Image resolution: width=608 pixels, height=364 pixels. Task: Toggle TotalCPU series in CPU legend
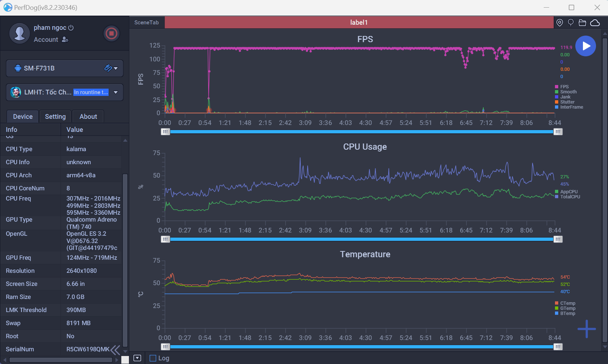pos(567,197)
